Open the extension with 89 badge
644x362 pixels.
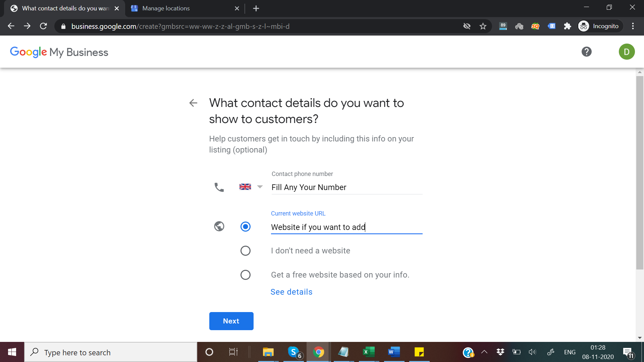(x=503, y=26)
